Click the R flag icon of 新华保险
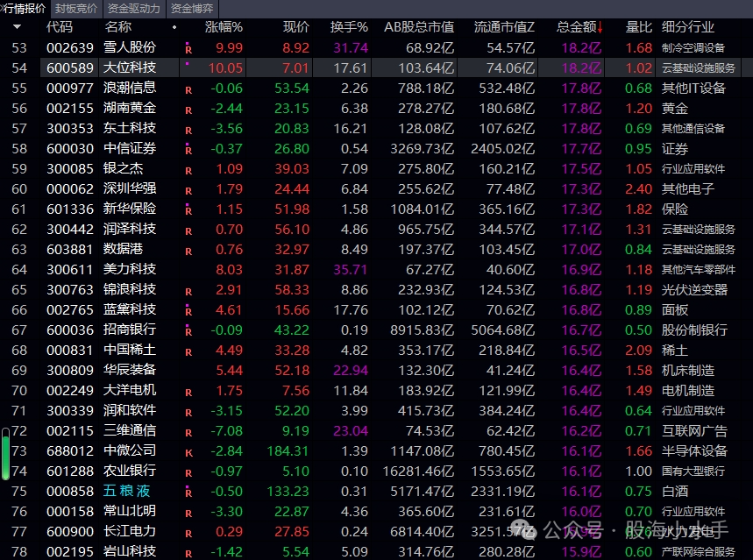The height and width of the screenshot is (560, 753). tap(188, 209)
